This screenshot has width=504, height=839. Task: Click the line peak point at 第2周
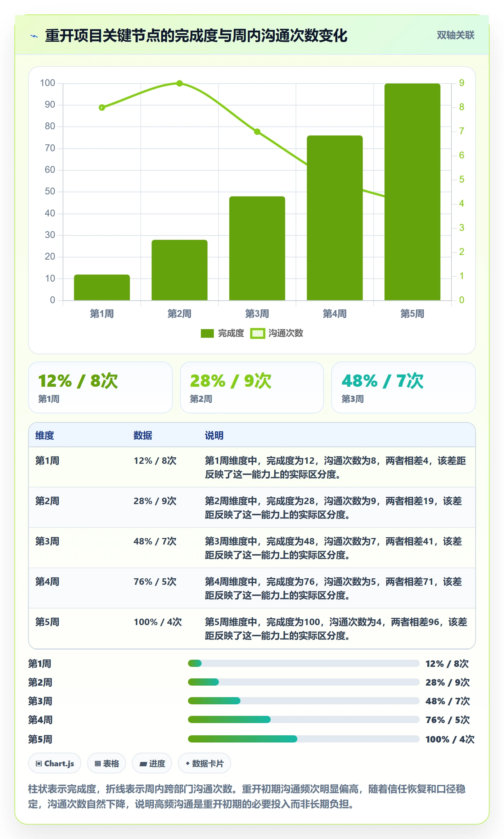point(179,84)
